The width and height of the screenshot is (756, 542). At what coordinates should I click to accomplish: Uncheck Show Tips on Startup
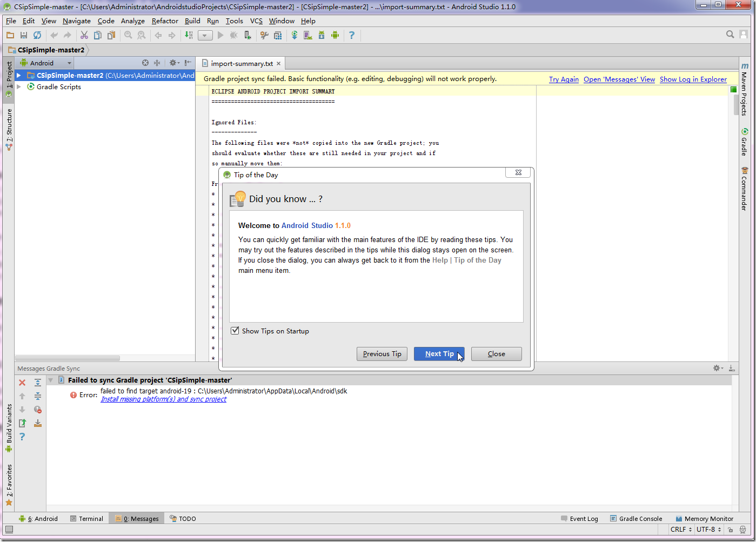point(235,331)
